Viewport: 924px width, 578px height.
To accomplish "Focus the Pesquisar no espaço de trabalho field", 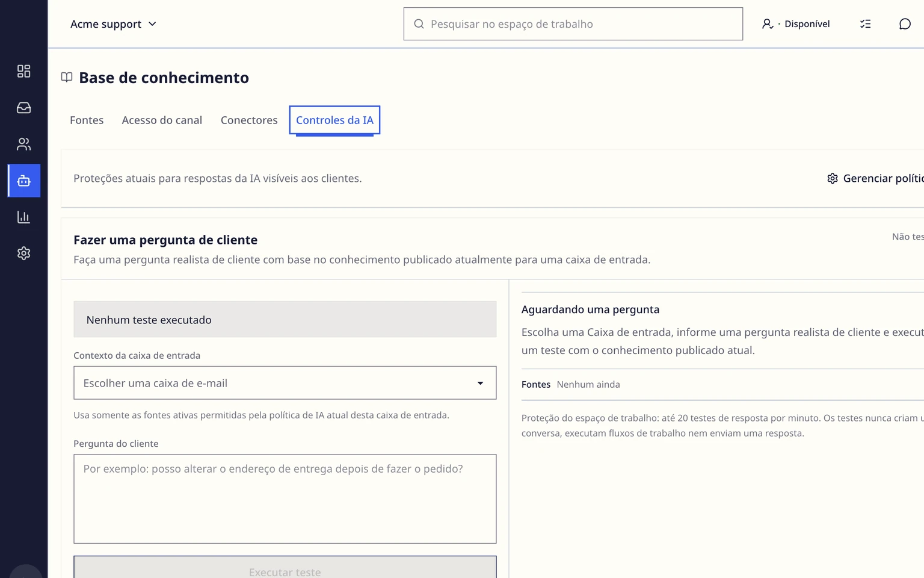I will click(573, 24).
